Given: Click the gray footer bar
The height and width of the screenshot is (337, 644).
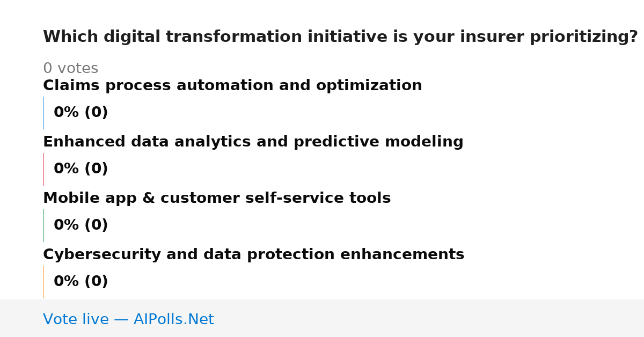Looking at the screenshot, I should click(x=322, y=318).
